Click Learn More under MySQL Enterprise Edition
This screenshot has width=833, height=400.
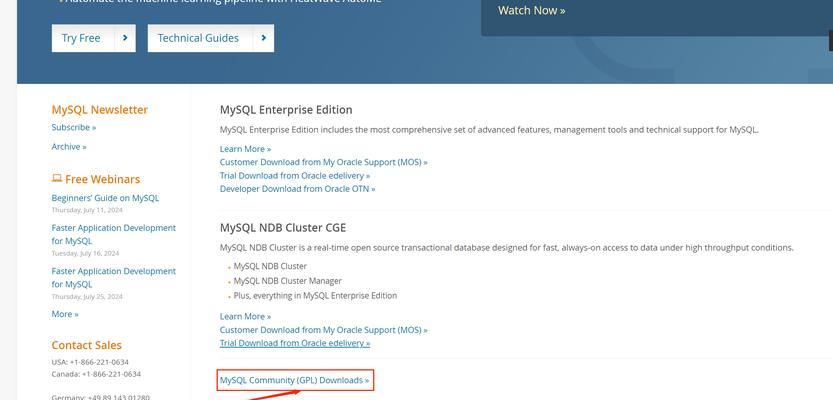[x=245, y=149]
